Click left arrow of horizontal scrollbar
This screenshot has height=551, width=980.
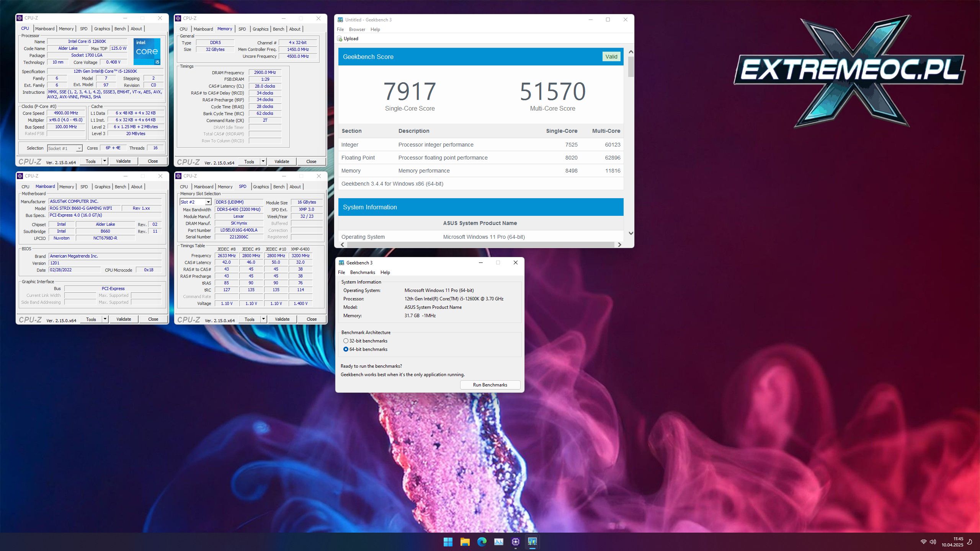coord(342,245)
